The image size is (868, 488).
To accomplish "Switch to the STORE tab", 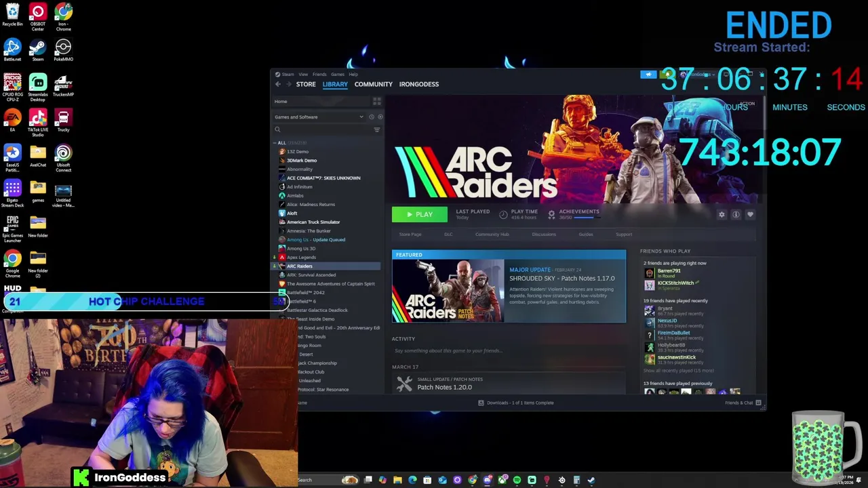I will click(x=306, y=84).
